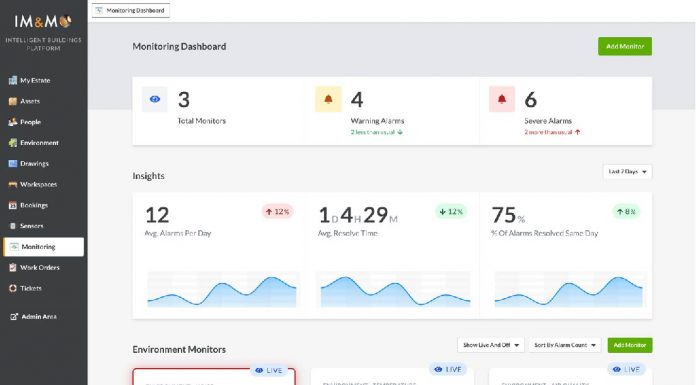Click the red Severe Alarms bell icon
696x385 pixels.
coord(502,99)
